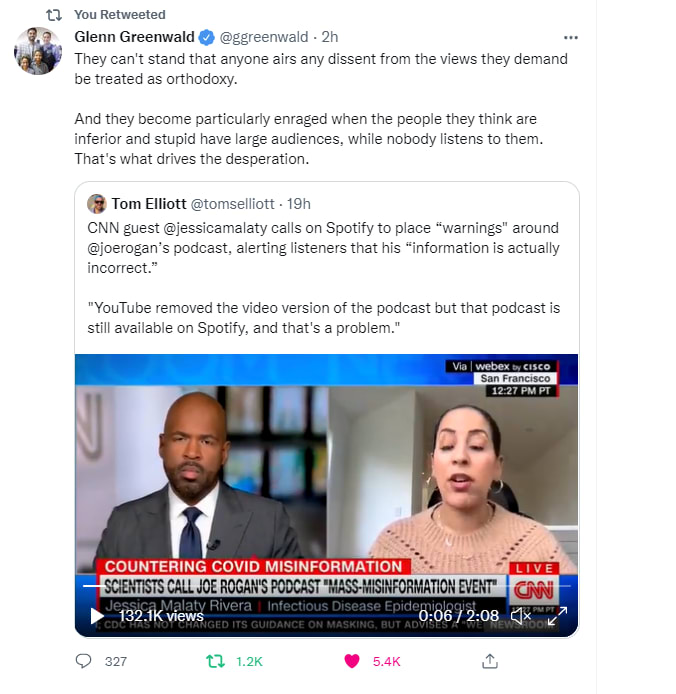View the 1.2K retweet count
Screen dimensions: 676x694
pyautogui.click(x=249, y=662)
